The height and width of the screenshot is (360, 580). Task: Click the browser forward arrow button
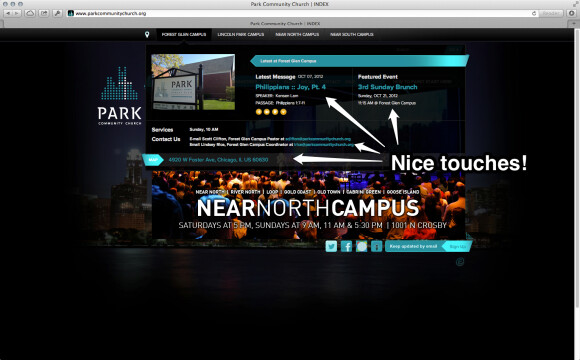tap(17, 13)
